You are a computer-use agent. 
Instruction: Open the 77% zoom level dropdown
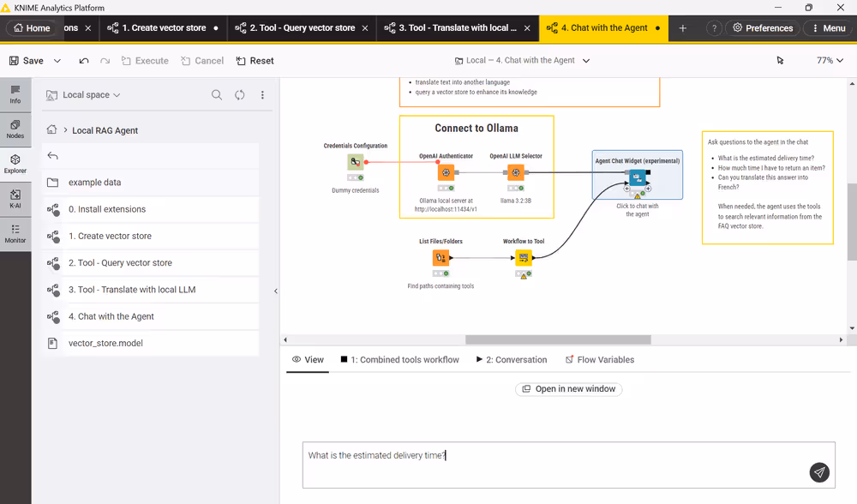click(x=830, y=61)
